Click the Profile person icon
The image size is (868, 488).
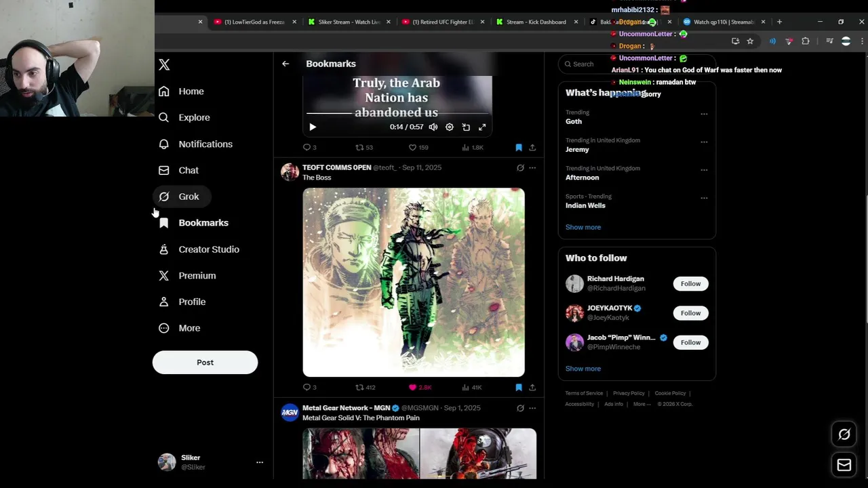[x=163, y=302]
